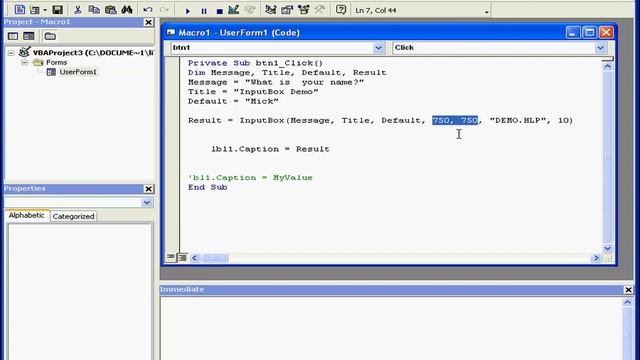The width and height of the screenshot is (640, 360).
Task: Close the Properties panel
Action: pos(149,189)
